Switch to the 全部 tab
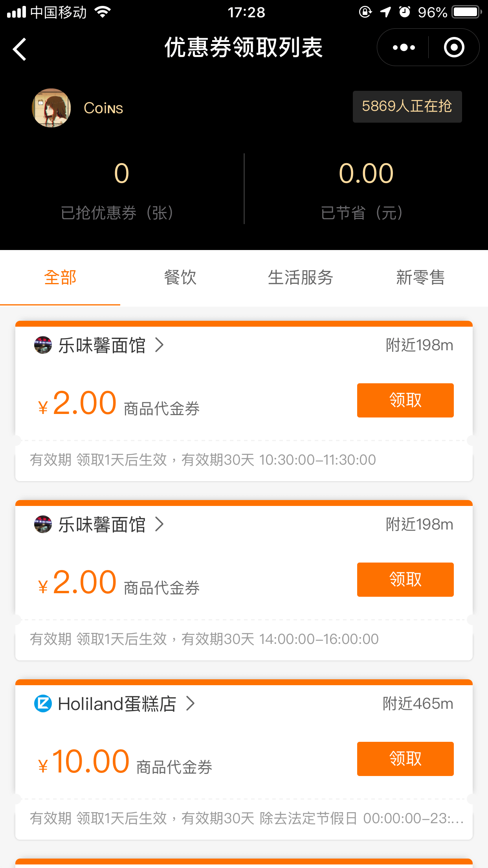 [60, 278]
